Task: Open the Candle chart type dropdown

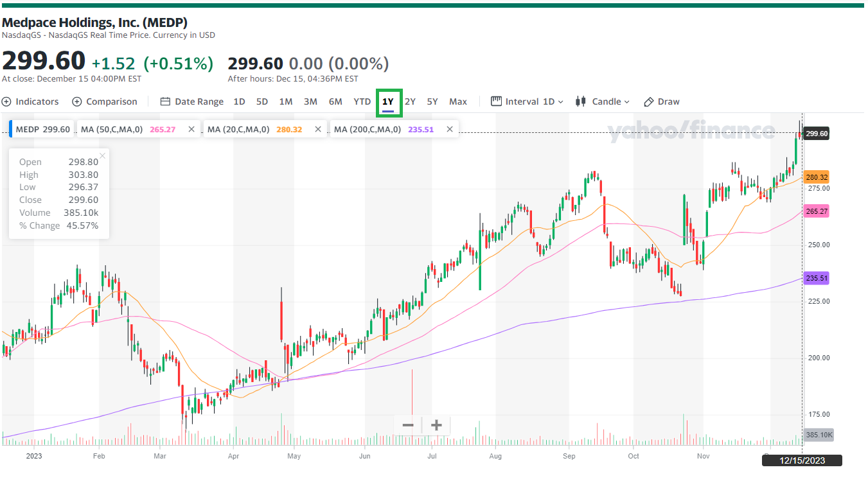Action: [x=603, y=101]
